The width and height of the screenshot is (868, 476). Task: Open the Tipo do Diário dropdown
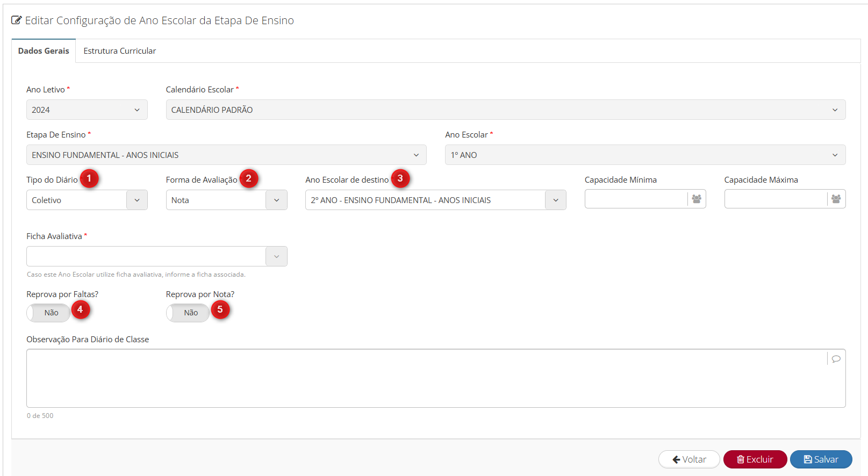tap(87, 200)
